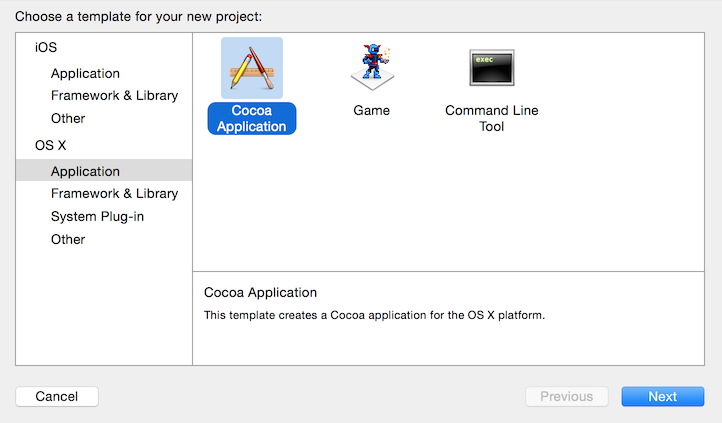The height and width of the screenshot is (423, 722).
Task: Select the iOS category header
Action: pos(46,47)
